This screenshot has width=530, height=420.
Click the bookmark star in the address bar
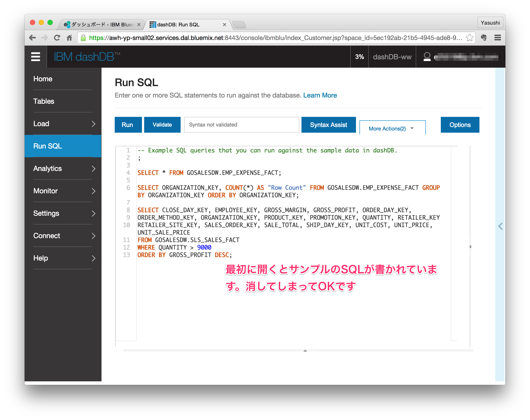(x=470, y=38)
